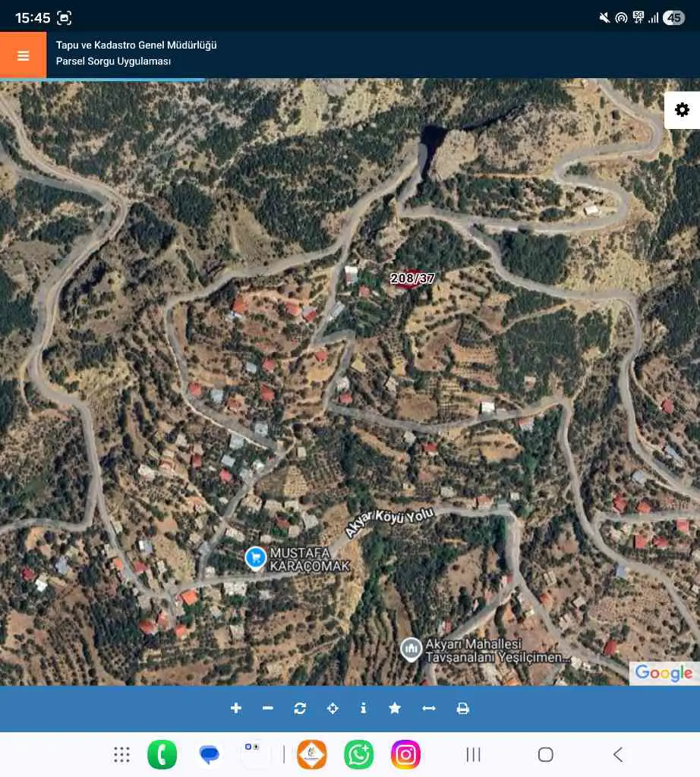Open the app drawer grid
The image size is (700, 777).
[121, 754]
